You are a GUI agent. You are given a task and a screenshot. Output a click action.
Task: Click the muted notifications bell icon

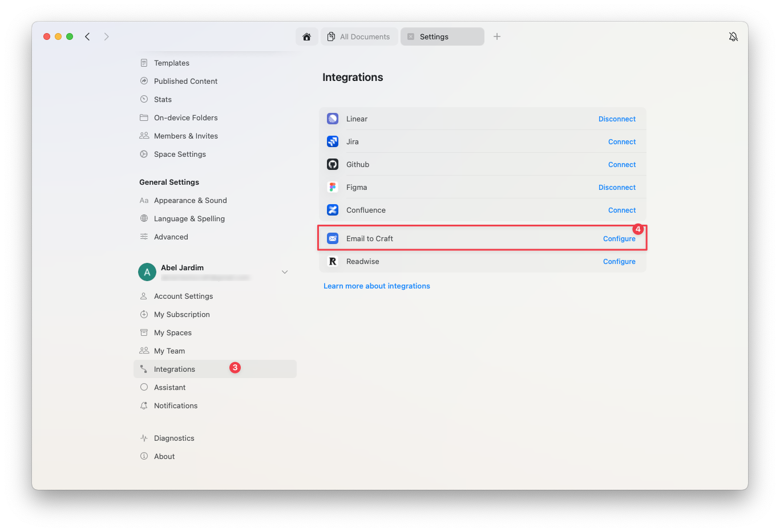[x=733, y=36]
